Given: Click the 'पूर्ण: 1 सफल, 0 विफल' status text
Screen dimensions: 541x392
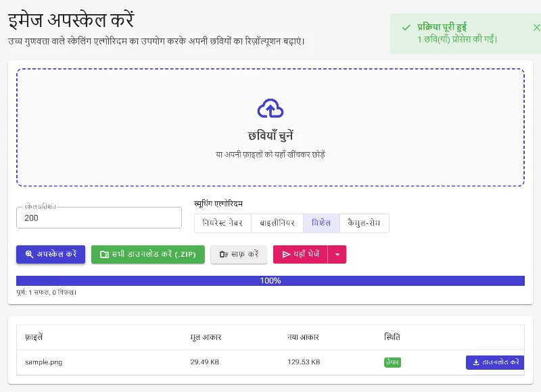Looking at the screenshot, I should [x=47, y=293].
